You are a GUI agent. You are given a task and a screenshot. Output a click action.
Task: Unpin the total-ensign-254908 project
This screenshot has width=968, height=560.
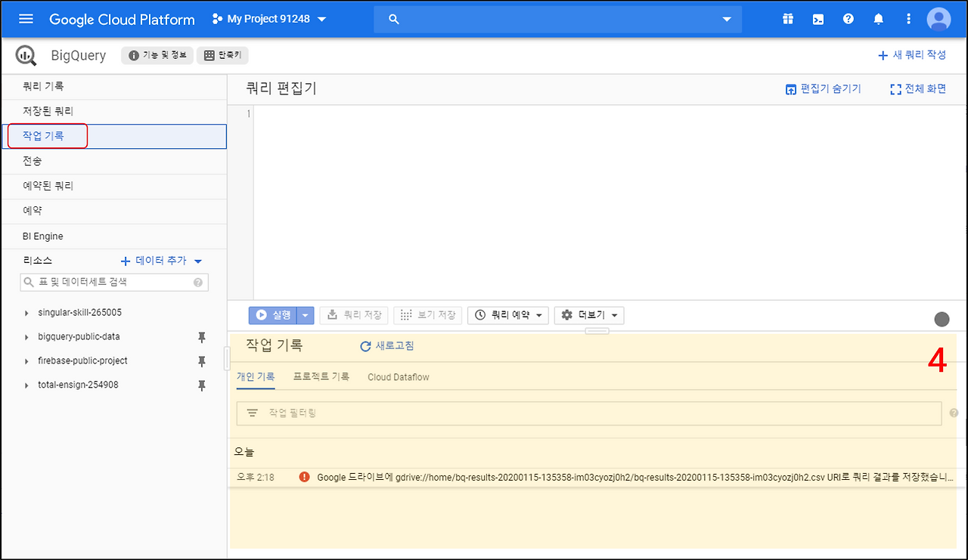202,385
